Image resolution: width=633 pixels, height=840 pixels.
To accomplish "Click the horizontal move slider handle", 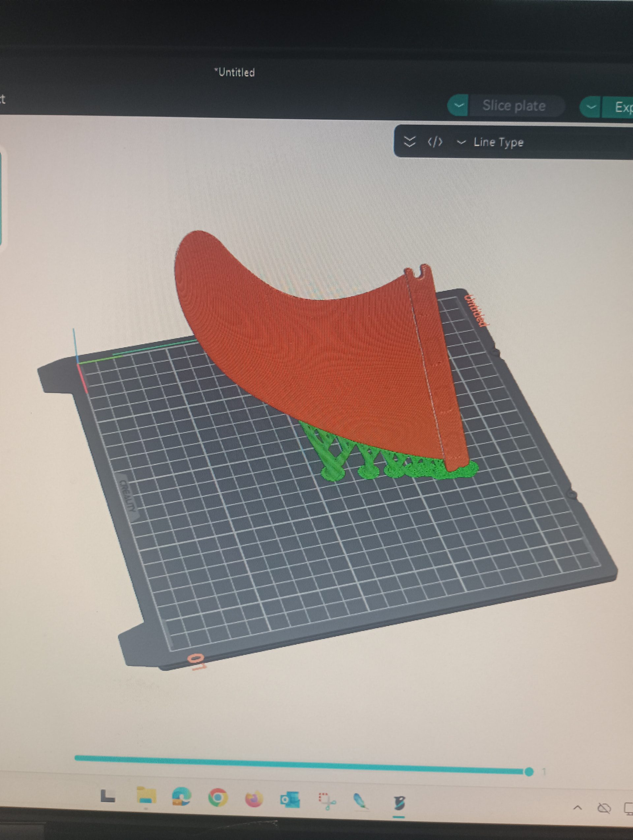I will 528,771.
